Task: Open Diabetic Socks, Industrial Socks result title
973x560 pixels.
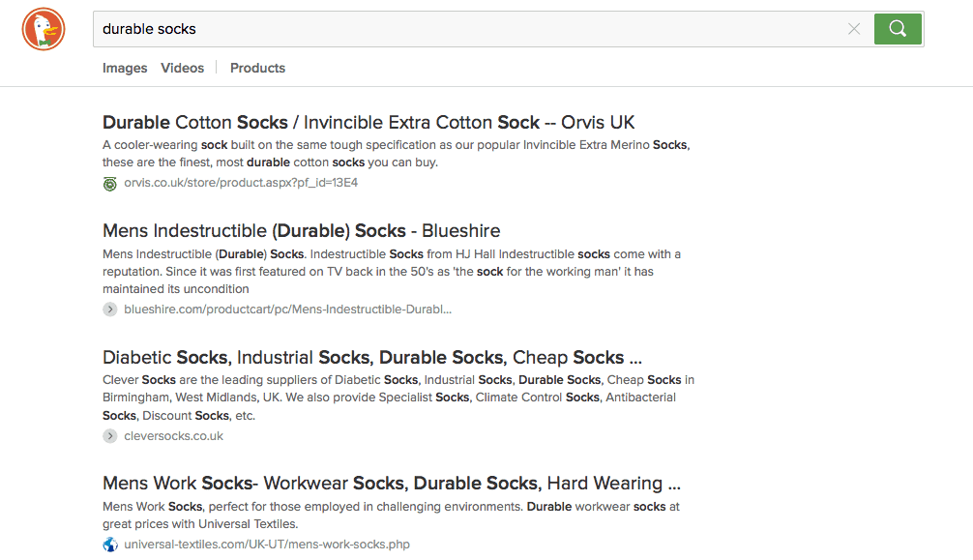Action: 371,358
